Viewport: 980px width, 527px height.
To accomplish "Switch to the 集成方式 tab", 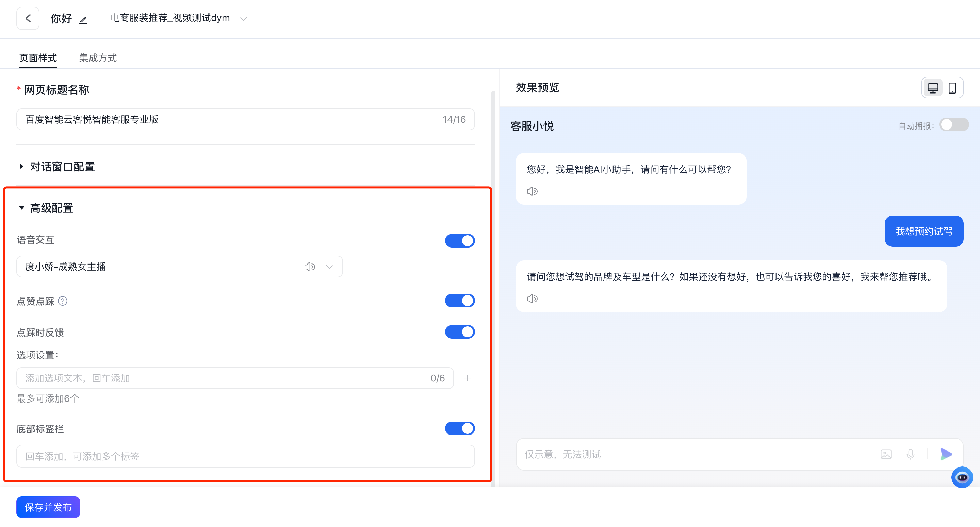I will point(97,58).
